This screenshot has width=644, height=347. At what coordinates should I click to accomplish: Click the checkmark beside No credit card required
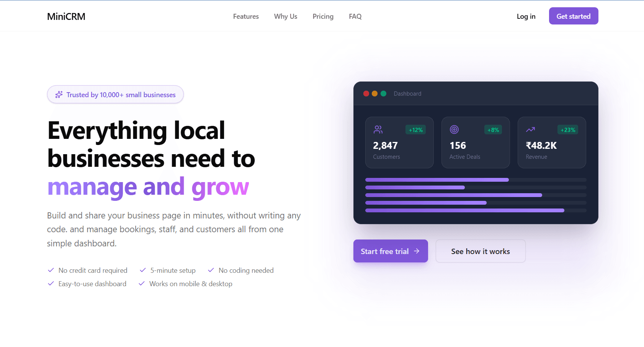click(51, 270)
